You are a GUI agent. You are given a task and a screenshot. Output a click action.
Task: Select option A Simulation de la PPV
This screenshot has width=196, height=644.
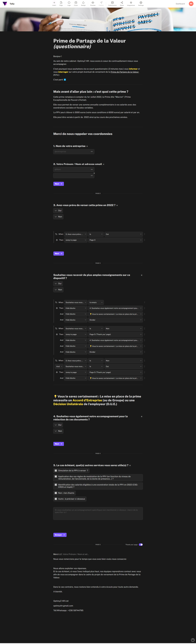(x=71, y=471)
